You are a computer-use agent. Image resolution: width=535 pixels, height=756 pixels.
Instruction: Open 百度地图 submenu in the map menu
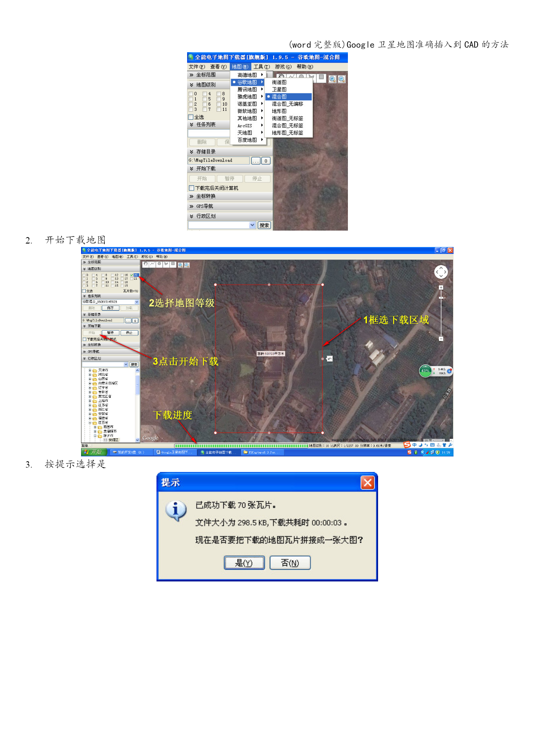247,140
